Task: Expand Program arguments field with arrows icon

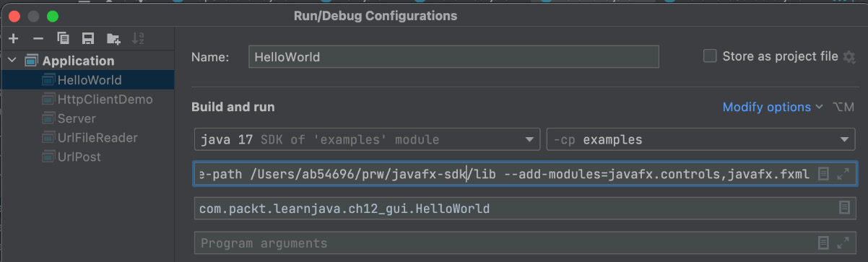Action: pyautogui.click(x=843, y=243)
